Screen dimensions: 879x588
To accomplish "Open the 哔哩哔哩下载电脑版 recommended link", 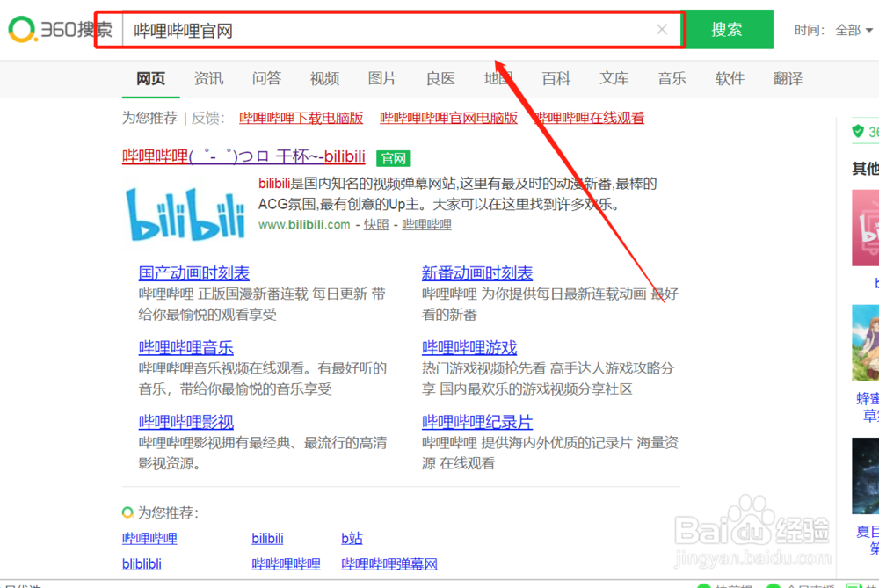I will pyautogui.click(x=301, y=118).
